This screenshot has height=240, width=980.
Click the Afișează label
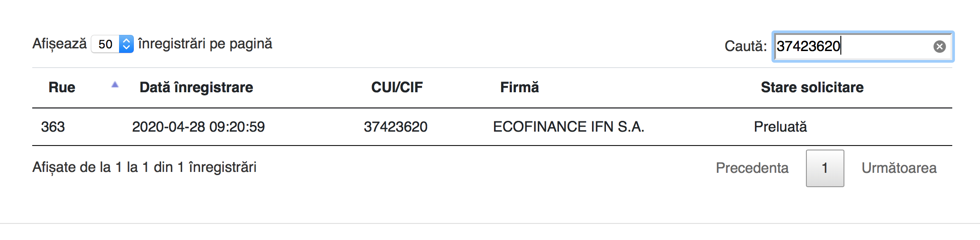pos(60,44)
